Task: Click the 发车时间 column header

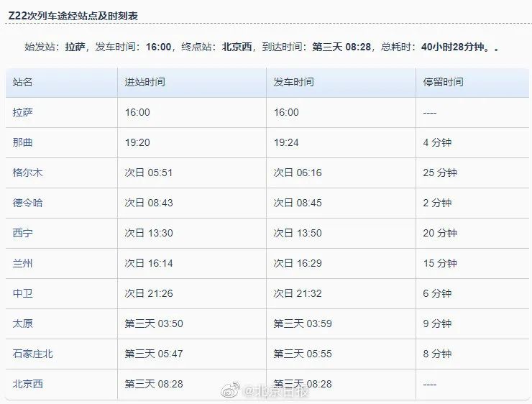Action: 293,82
